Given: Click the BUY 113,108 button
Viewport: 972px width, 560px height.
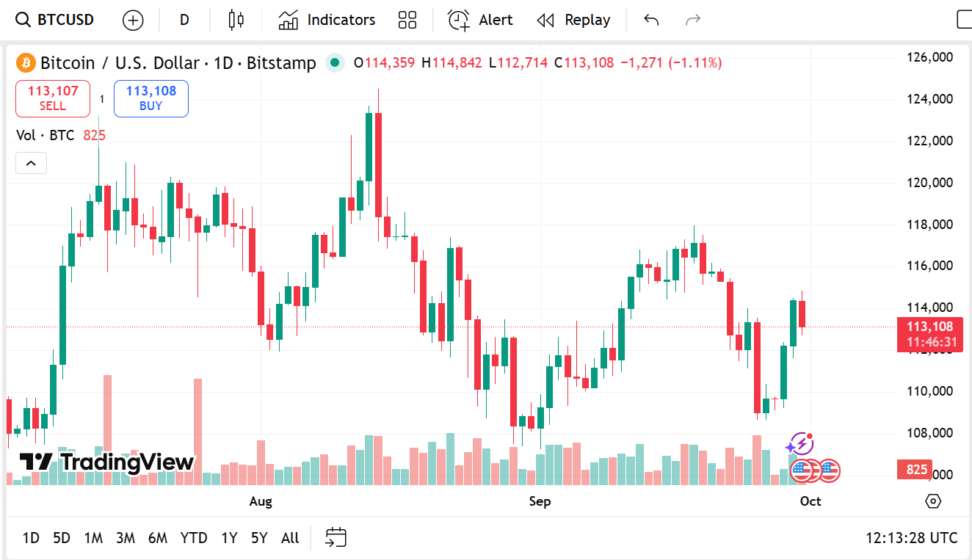Looking at the screenshot, I should click(151, 98).
